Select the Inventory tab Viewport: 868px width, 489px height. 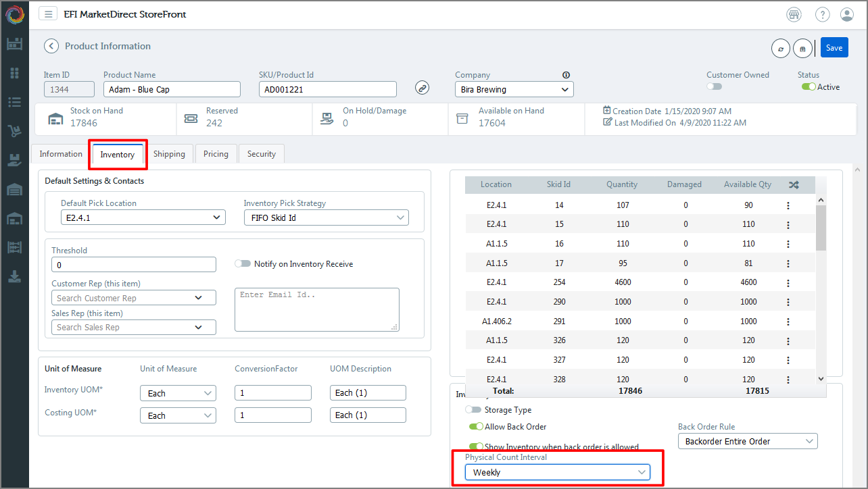tap(118, 155)
